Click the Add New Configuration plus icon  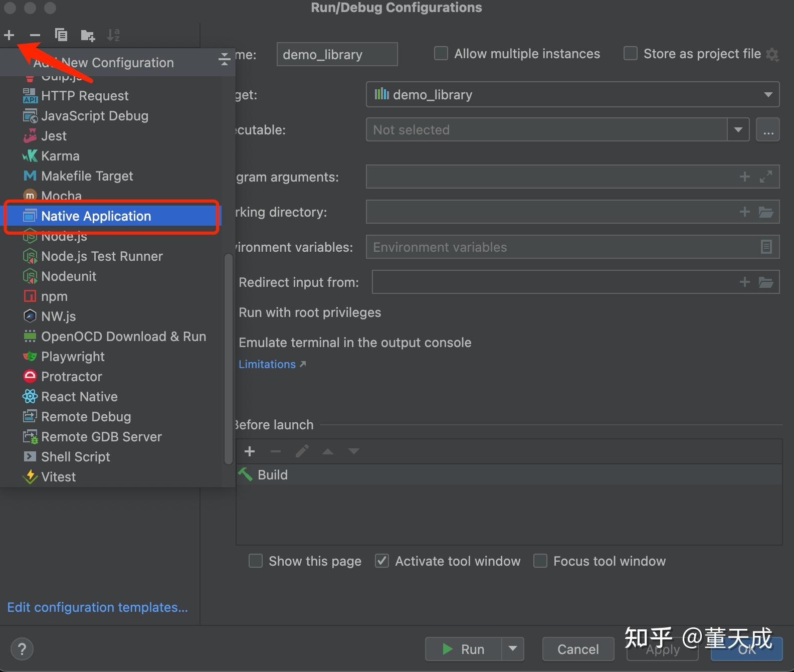click(9, 35)
